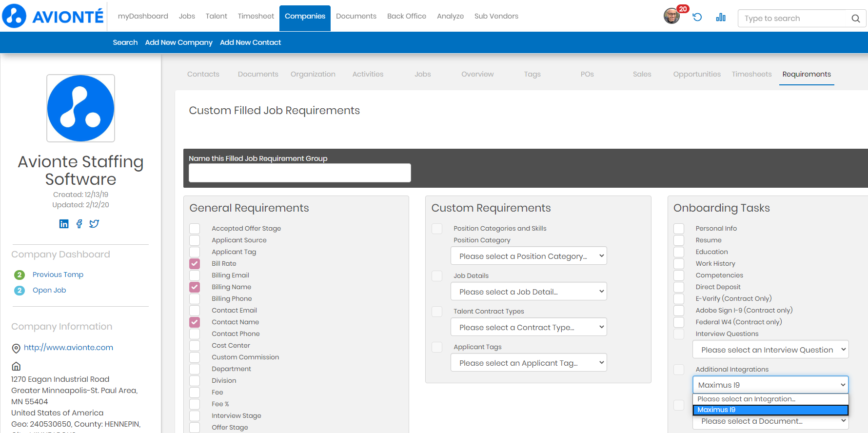Click the search magnifier icon
Screen dimensions: 868x433
tap(855, 19)
